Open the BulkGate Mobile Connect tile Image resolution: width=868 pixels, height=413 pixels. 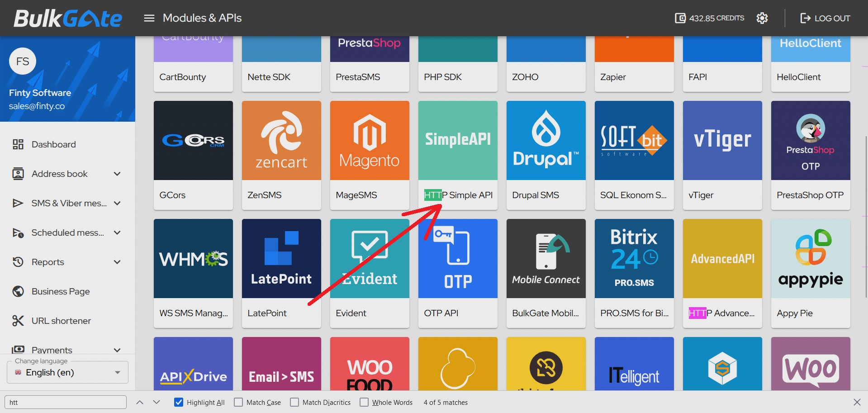[546, 273]
